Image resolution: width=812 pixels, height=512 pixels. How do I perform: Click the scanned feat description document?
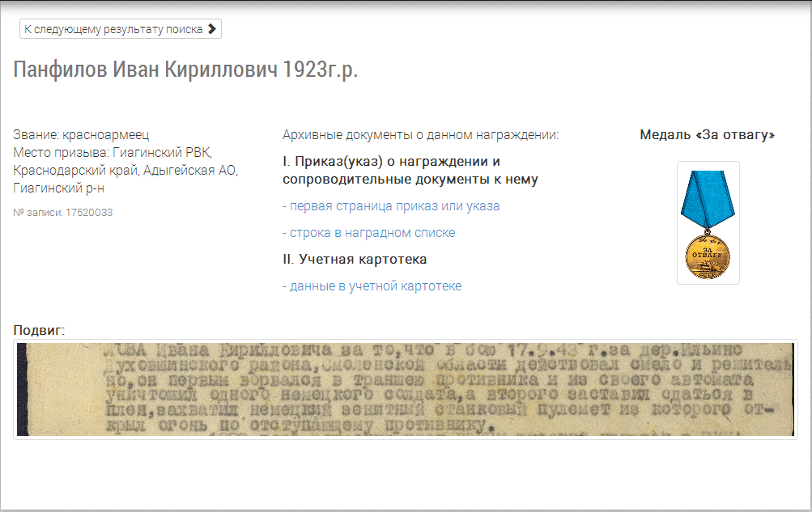[406, 389]
